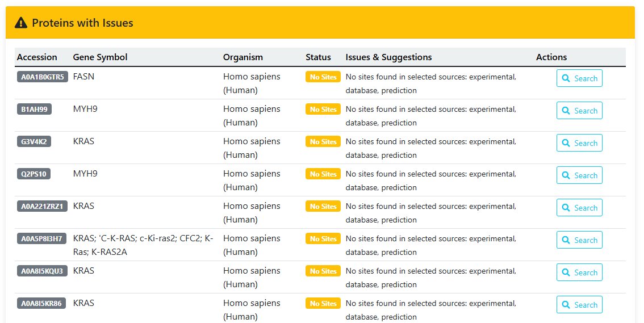This screenshot has width=644, height=323.
Task: Click the gene symbol list starting KRAS; 'C-K-RAS
Action: (143, 245)
